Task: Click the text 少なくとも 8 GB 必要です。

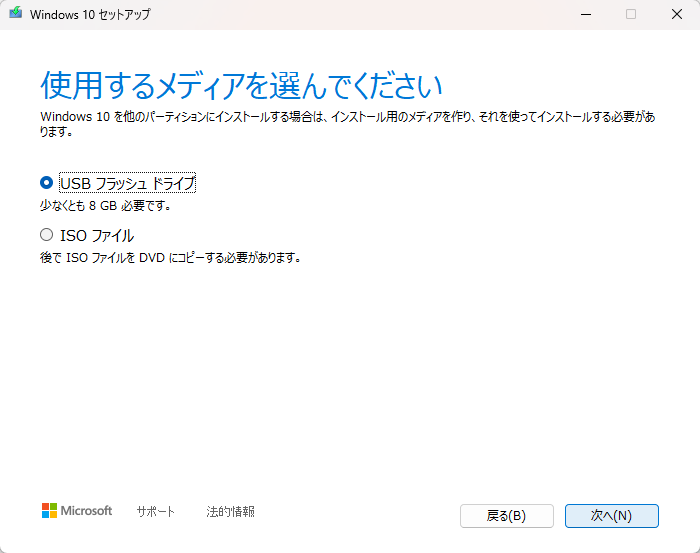Action: (x=105, y=206)
